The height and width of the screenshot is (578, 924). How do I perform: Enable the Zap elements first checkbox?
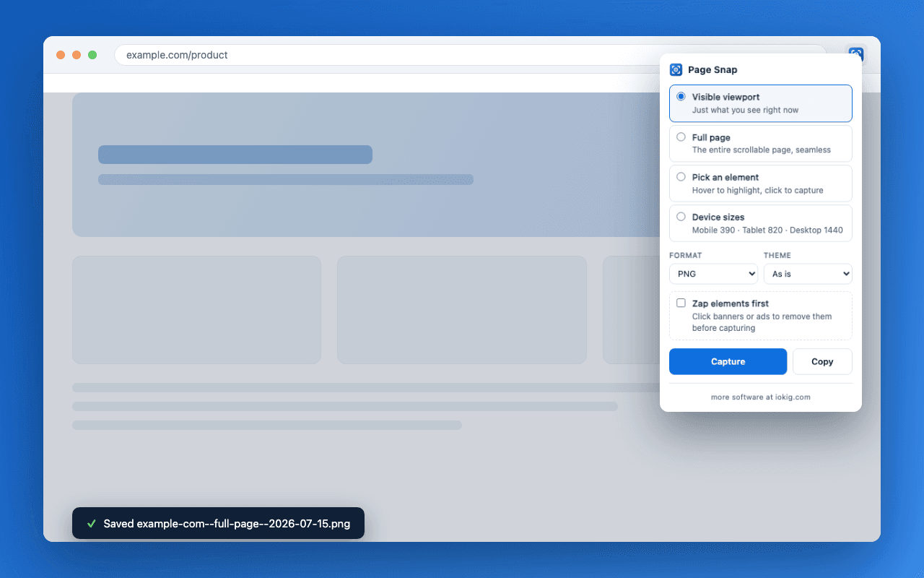click(x=681, y=303)
